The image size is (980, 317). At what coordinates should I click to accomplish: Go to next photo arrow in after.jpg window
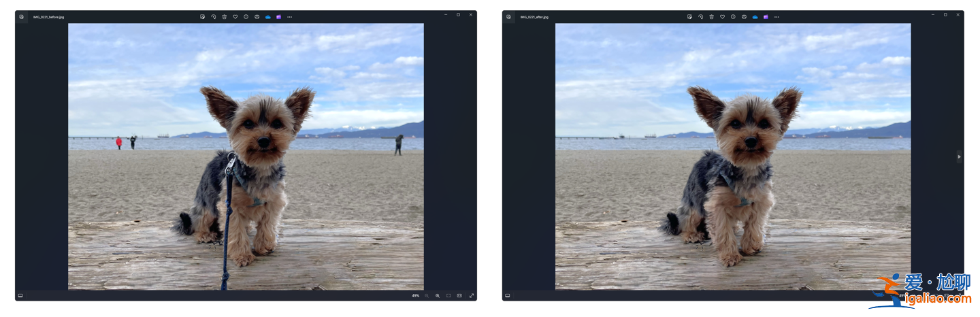coord(959,156)
